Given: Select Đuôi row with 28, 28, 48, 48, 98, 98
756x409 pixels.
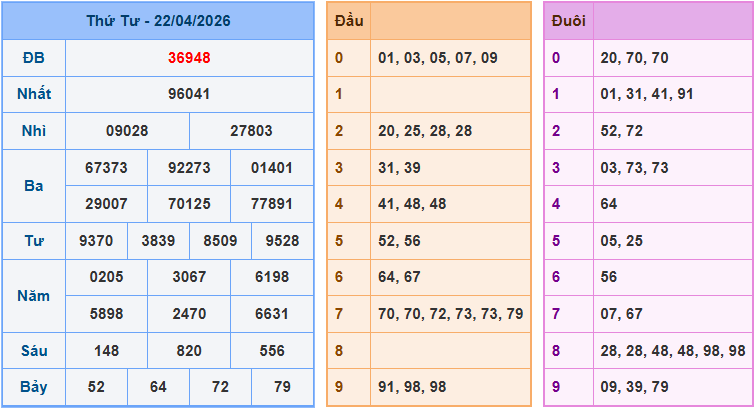Looking at the screenshot, I should [673, 350].
